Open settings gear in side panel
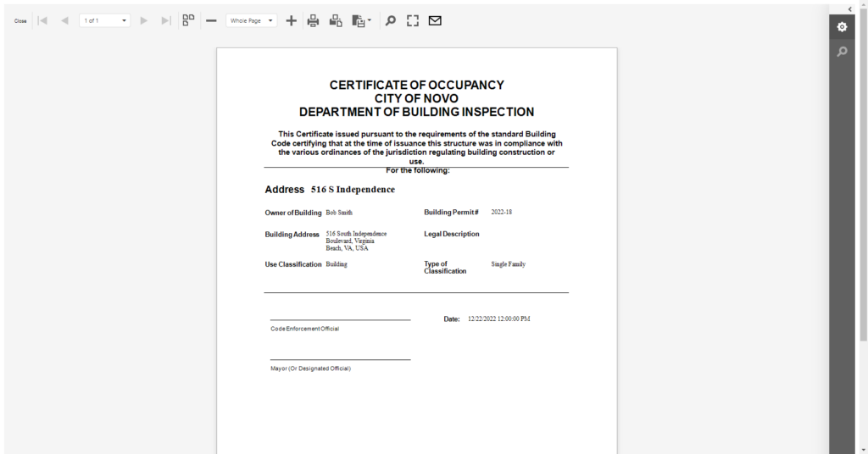 tap(842, 27)
